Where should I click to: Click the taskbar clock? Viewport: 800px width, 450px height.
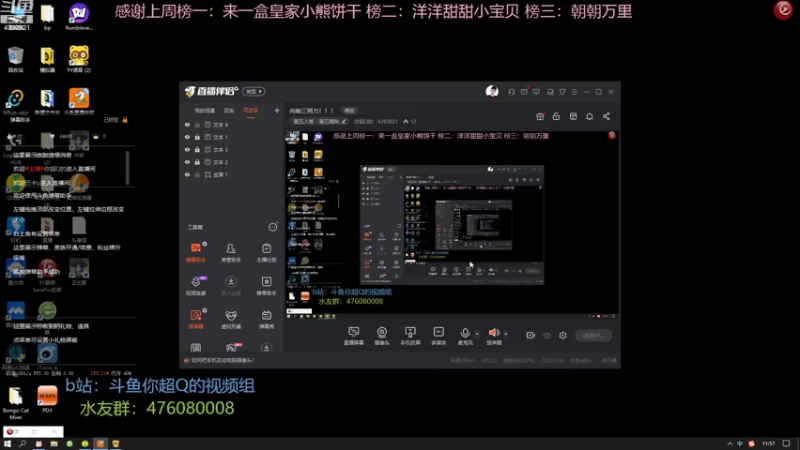[768, 444]
